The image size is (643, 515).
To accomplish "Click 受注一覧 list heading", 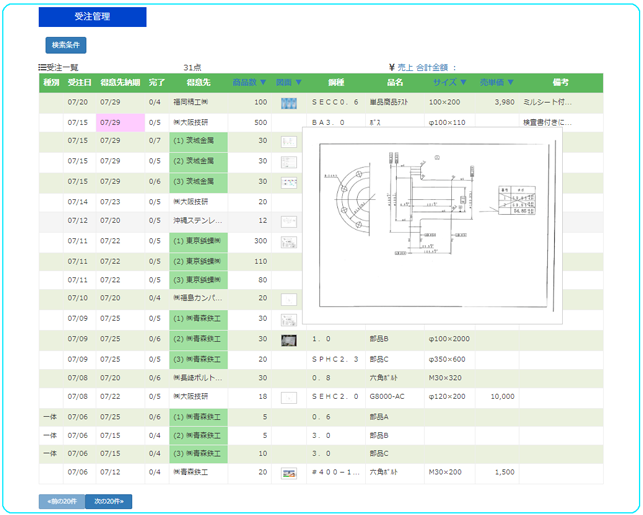I will coord(58,68).
